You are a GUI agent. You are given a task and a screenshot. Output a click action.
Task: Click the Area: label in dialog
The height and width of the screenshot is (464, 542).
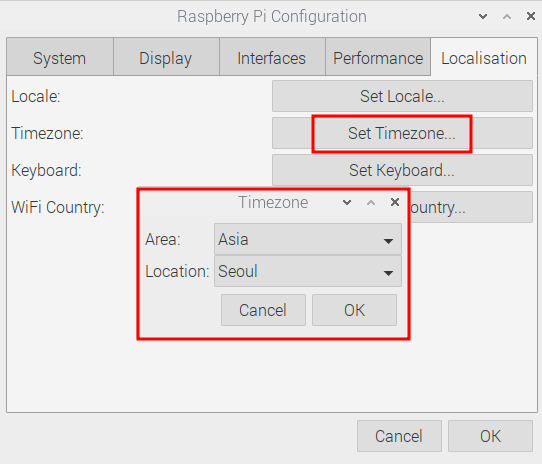(x=163, y=239)
